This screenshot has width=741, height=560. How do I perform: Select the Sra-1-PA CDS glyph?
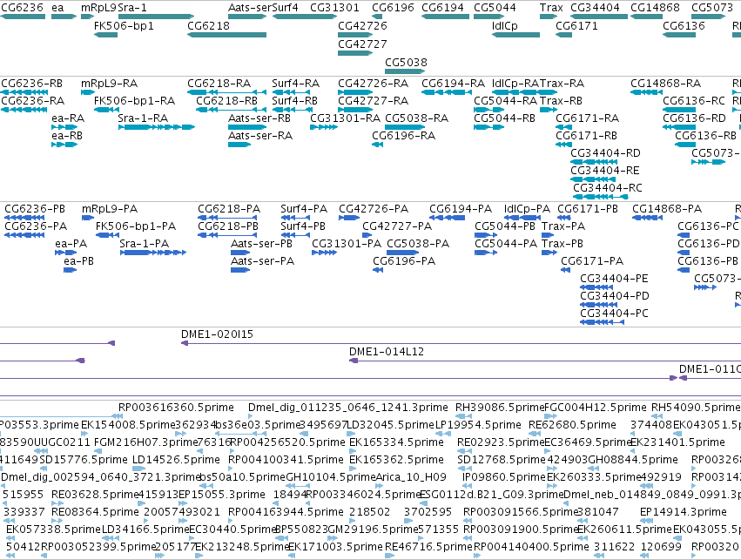tap(153, 253)
